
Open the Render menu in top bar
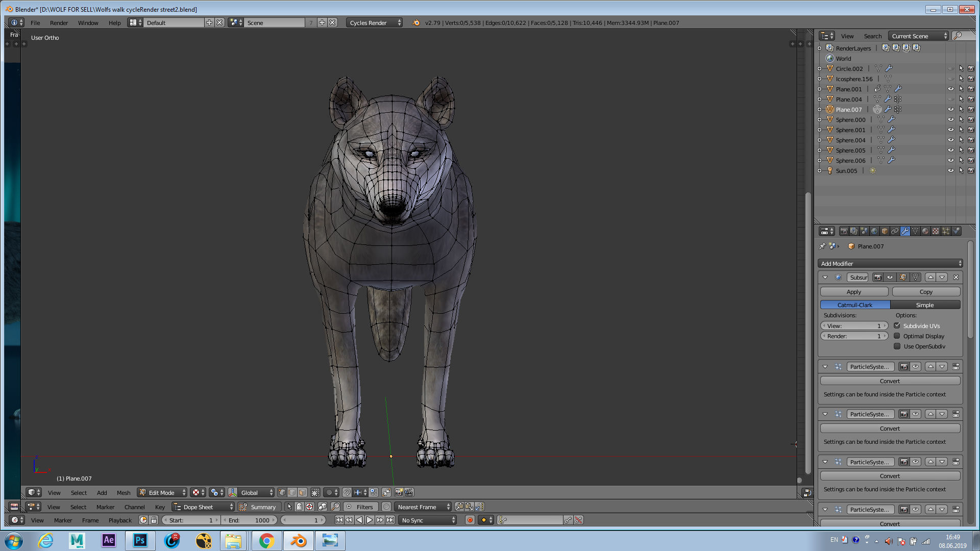pos(59,23)
